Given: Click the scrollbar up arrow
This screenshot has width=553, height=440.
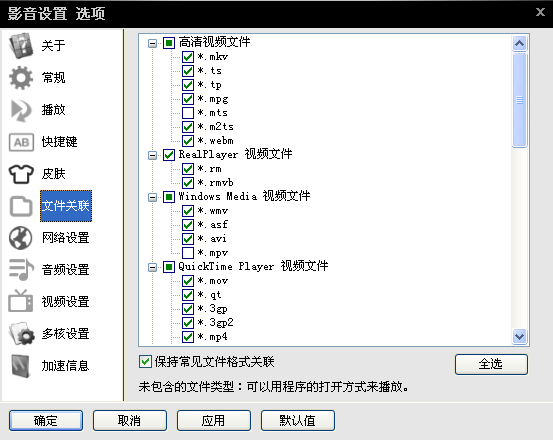Looking at the screenshot, I should 519,44.
